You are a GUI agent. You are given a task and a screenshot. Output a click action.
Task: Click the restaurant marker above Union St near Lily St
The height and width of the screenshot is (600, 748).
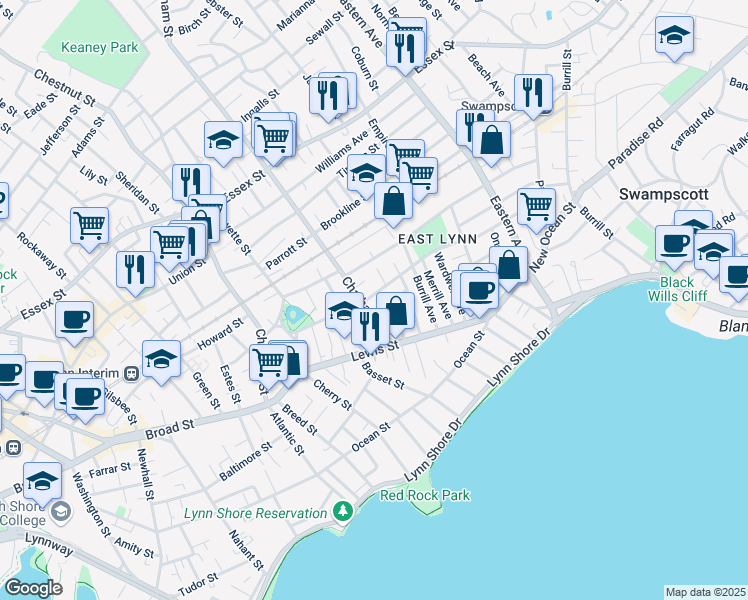coord(191,184)
